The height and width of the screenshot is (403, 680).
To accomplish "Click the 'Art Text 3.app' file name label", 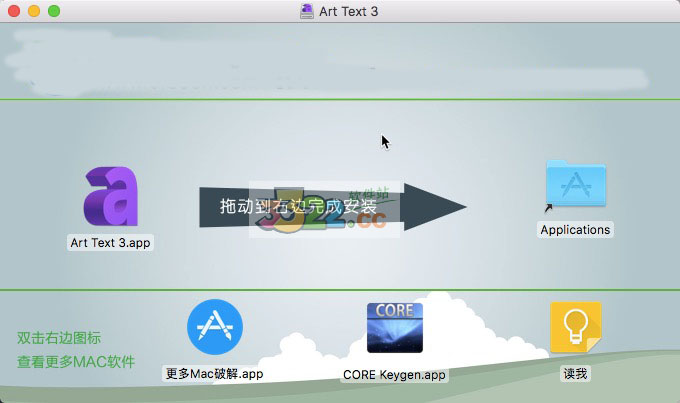I will point(110,242).
